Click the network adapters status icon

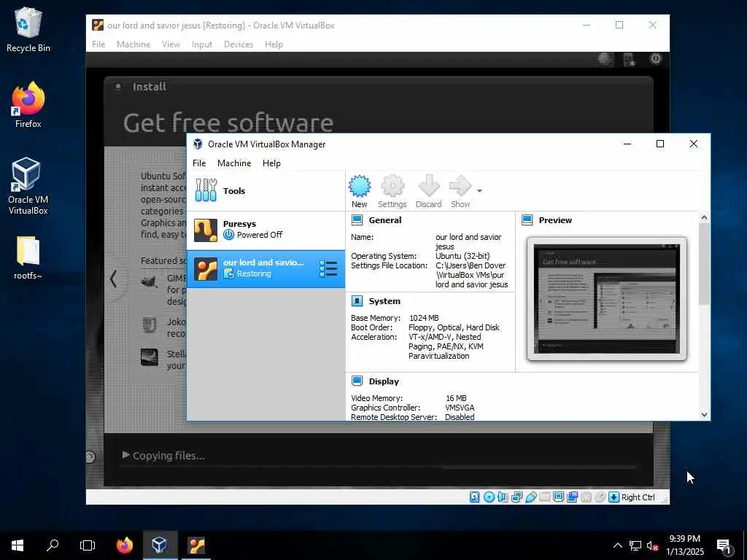(x=517, y=497)
